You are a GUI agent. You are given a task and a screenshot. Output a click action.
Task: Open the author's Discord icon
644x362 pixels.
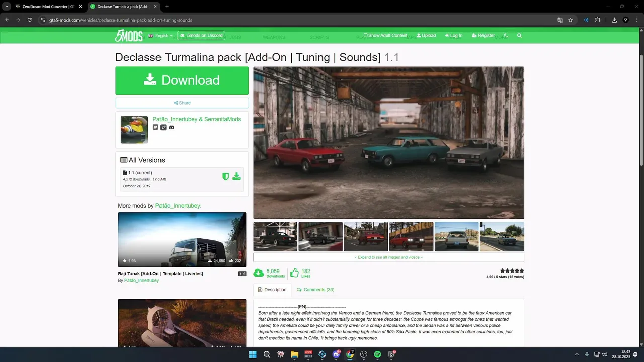coord(171,128)
